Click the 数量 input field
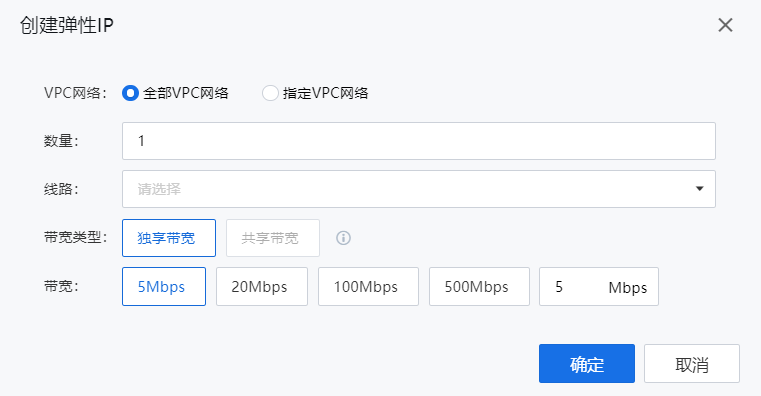The width and height of the screenshot is (761, 396). 418,141
